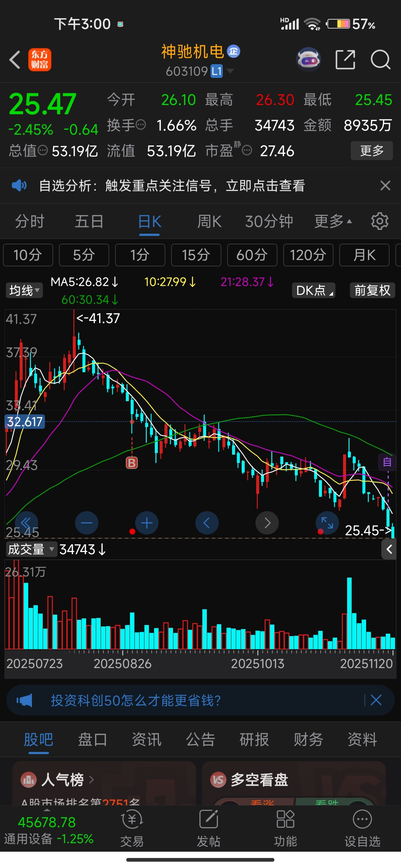Screen dimensions: 401x868
Task: Zoom out the K-line chart
Action: coord(87,523)
